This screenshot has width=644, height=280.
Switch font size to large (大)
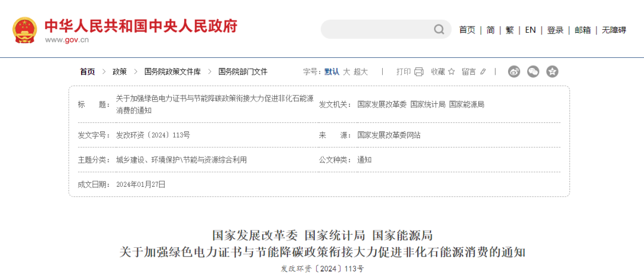click(346, 72)
